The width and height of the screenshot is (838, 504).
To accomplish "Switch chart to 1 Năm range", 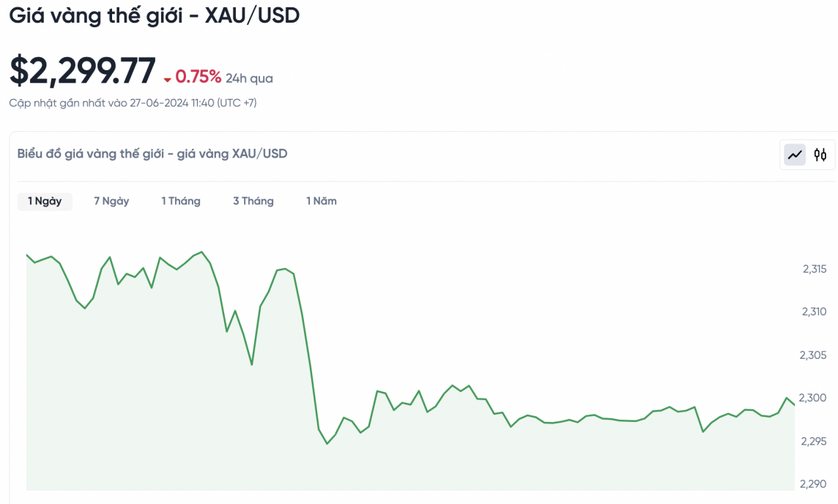I will point(322,201).
